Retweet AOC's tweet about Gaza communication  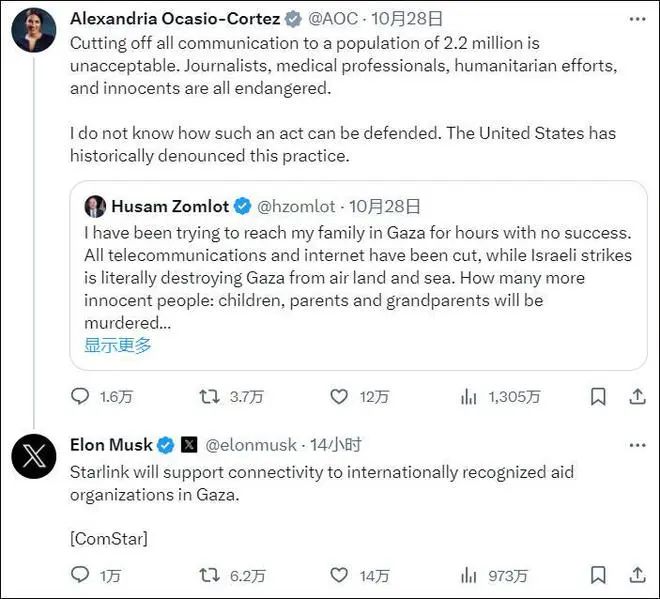click(209, 397)
